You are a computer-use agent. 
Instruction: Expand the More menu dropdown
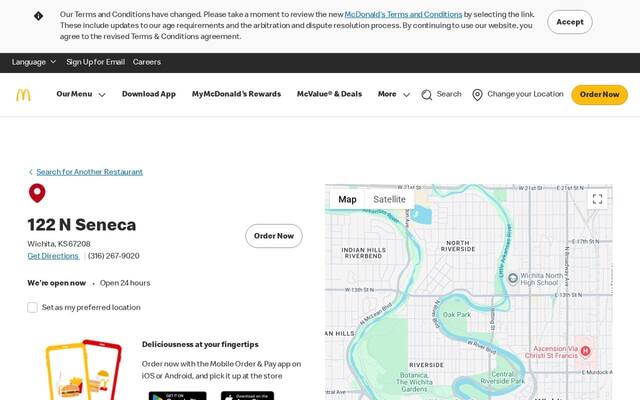click(393, 94)
